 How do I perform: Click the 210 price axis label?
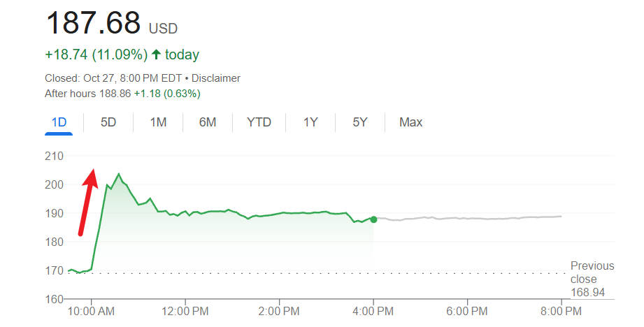(x=55, y=156)
